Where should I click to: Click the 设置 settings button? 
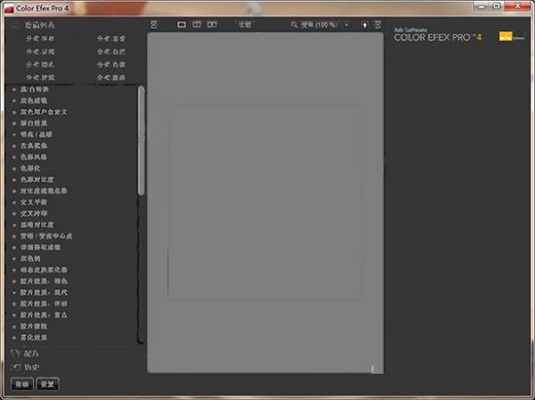47,384
